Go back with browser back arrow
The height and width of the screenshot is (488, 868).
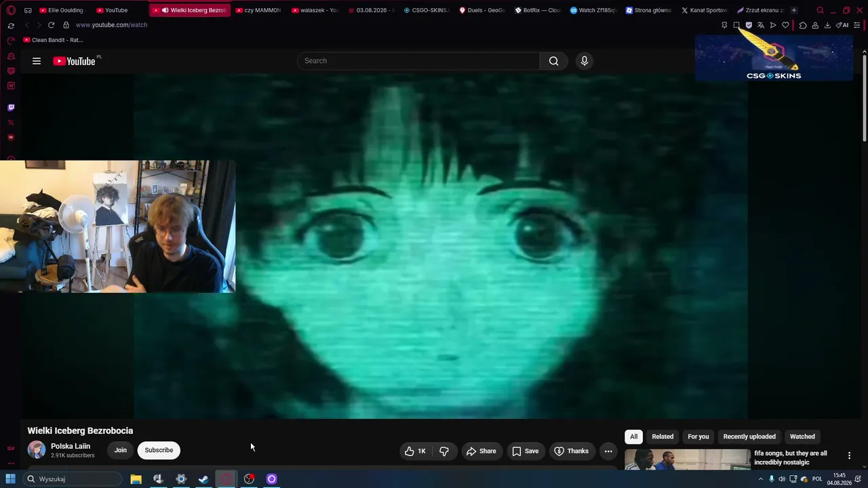point(26,25)
